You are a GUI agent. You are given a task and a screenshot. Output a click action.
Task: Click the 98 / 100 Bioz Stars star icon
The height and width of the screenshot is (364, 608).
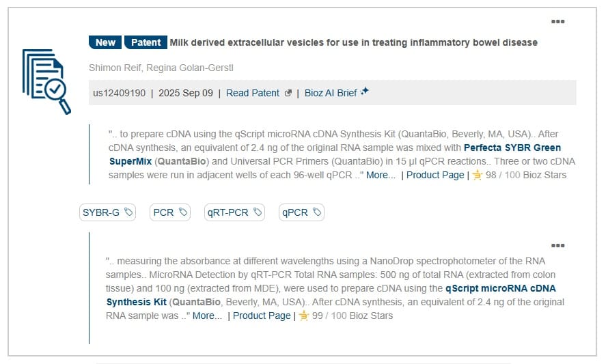[x=477, y=176]
